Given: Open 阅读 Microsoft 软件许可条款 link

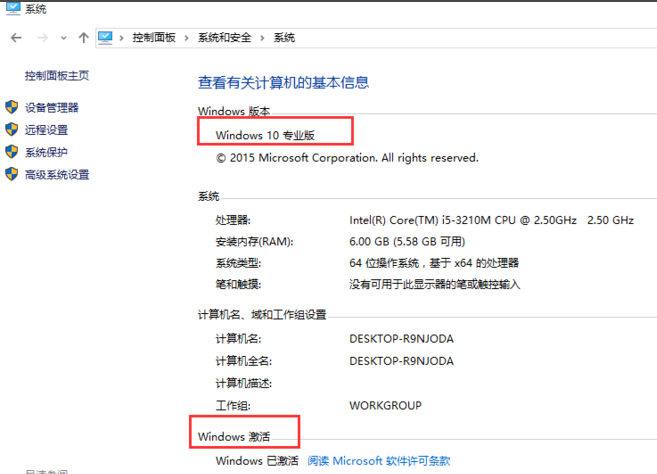Looking at the screenshot, I should click(x=379, y=461).
